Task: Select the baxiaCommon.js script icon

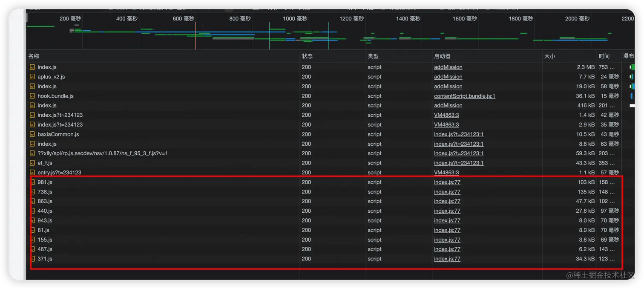Action: pyautogui.click(x=32, y=134)
